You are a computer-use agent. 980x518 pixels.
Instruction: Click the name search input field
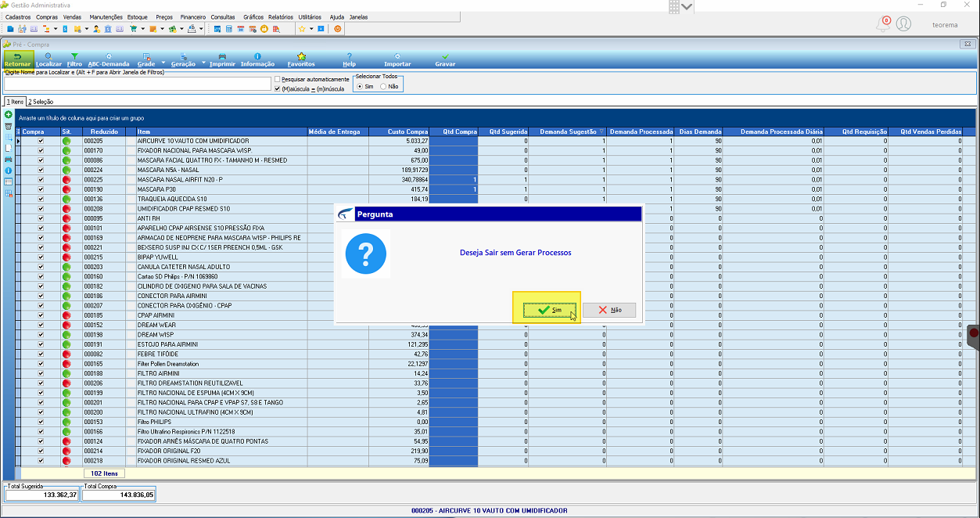(137, 84)
